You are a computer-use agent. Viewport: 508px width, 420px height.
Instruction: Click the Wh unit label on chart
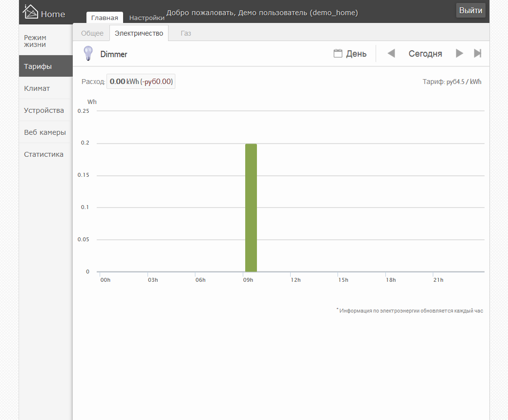point(92,102)
